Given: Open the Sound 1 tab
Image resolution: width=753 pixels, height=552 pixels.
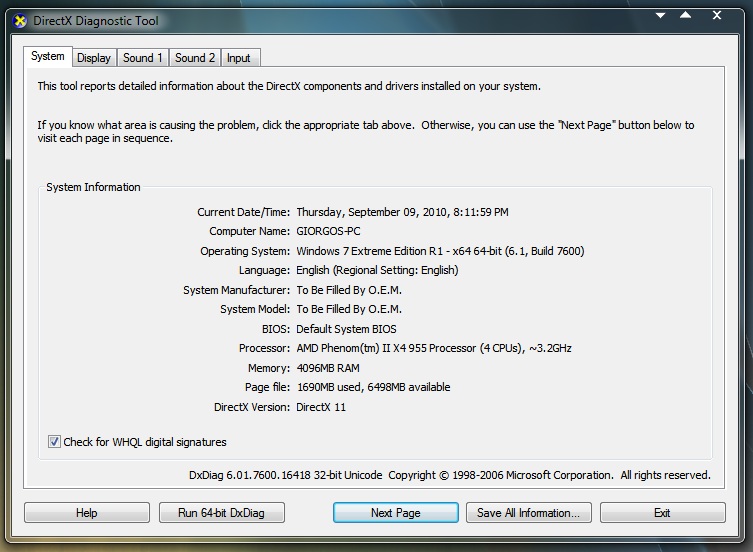Looking at the screenshot, I should click(x=142, y=58).
